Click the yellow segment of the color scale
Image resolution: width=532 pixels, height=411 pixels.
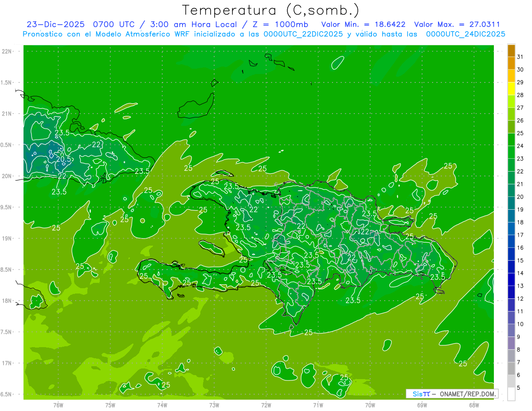click(x=512, y=89)
